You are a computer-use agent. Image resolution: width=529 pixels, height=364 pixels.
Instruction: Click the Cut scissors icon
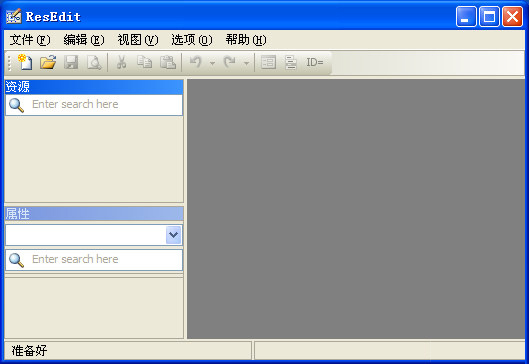pyautogui.click(x=121, y=62)
